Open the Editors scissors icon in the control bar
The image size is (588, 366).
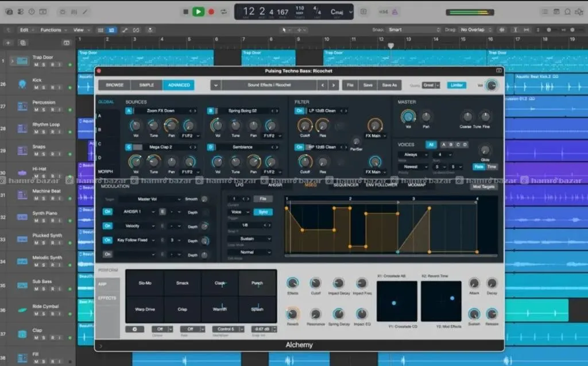click(86, 11)
